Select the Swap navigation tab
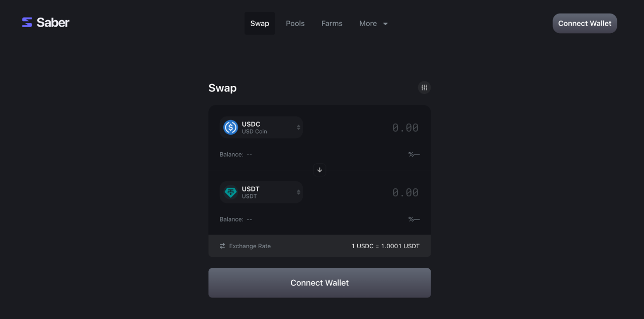 pyautogui.click(x=260, y=24)
